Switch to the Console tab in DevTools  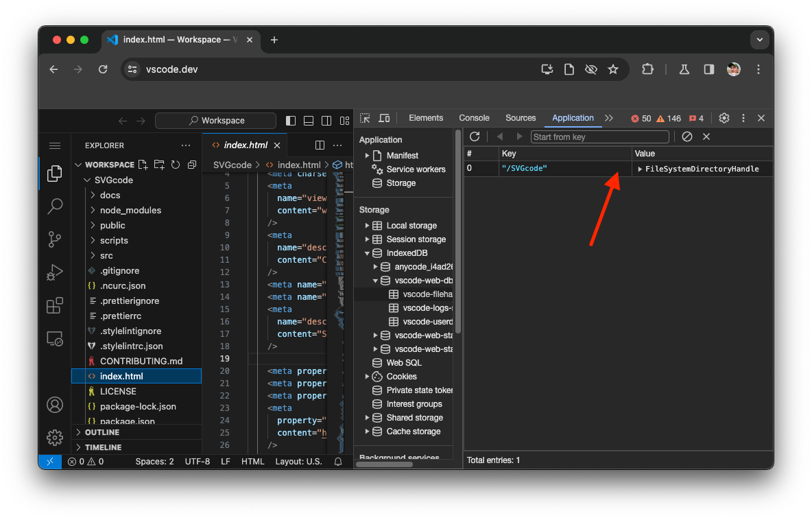click(474, 117)
